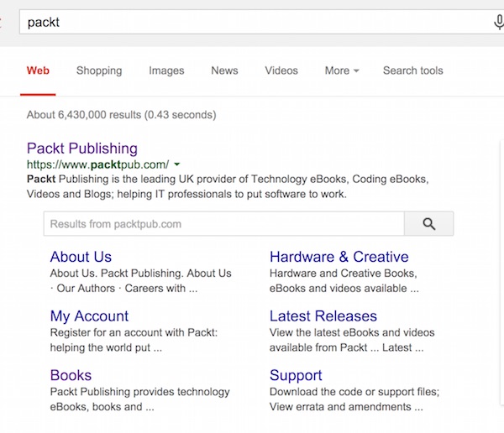
Task: Open the green arrow beside packtpub.com URL
Action: [x=176, y=164]
